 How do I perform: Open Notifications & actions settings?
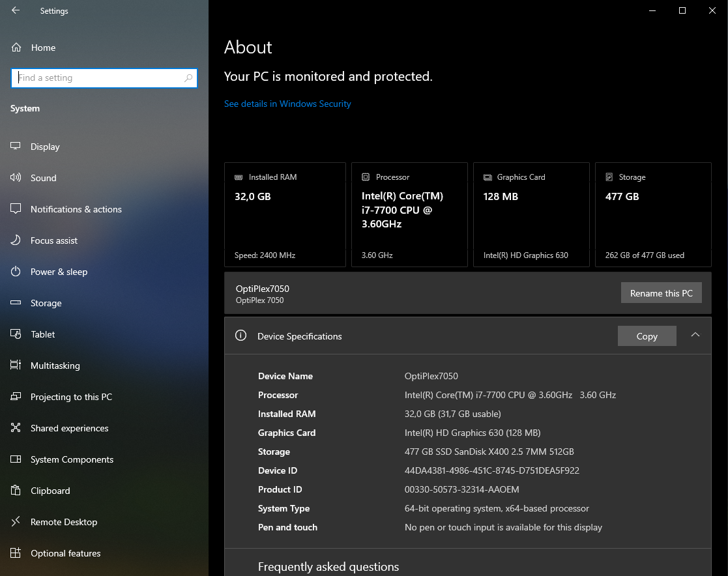76,209
